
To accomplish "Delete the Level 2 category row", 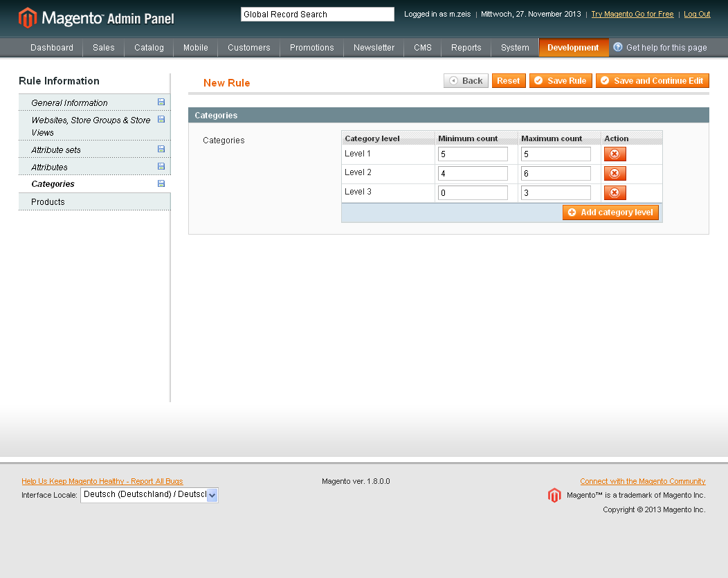I will click(615, 173).
